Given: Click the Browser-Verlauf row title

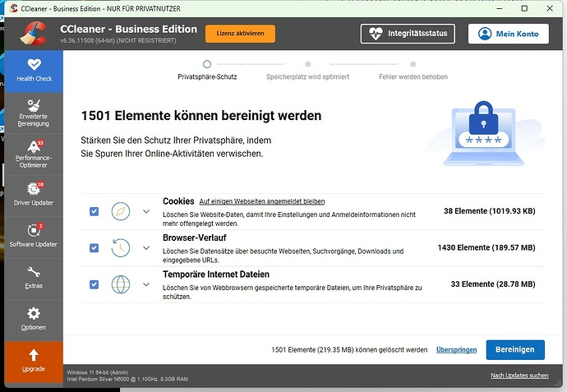Looking at the screenshot, I should point(195,238).
